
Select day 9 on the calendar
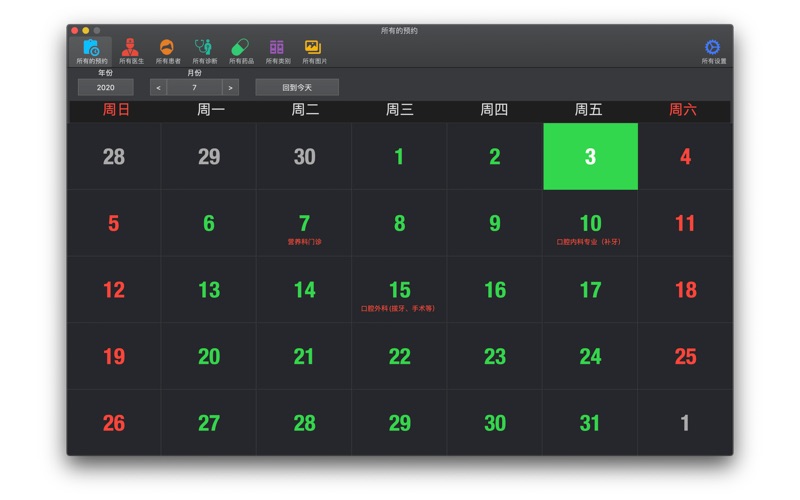(x=495, y=223)
